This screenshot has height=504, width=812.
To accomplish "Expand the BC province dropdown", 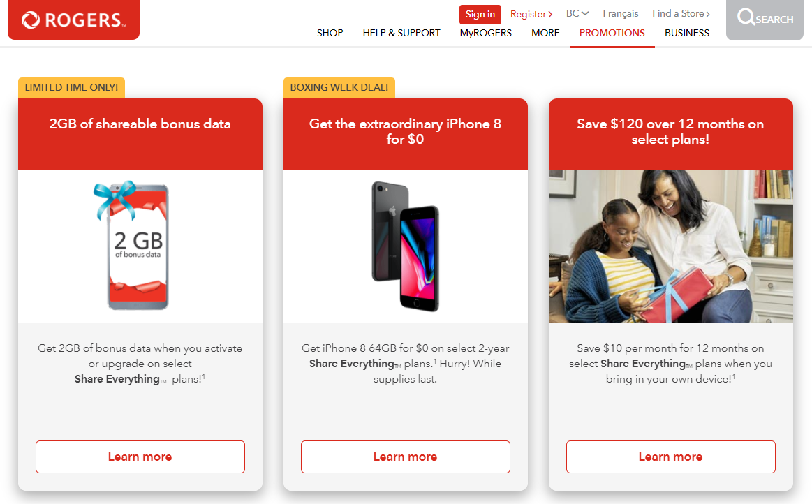I will [577, 13].
